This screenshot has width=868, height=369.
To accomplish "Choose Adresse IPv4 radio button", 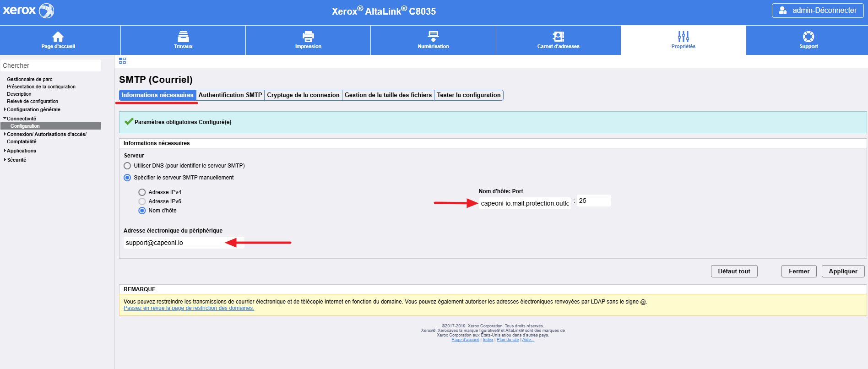I will coord(142,192).
